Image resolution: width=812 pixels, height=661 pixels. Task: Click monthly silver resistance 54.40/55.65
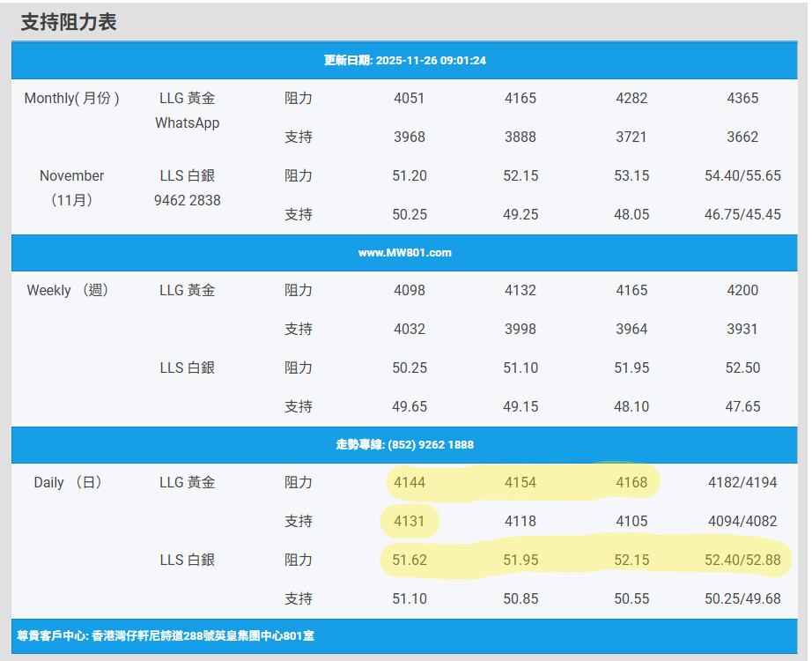pyautogui.click(x=742, y=176)
